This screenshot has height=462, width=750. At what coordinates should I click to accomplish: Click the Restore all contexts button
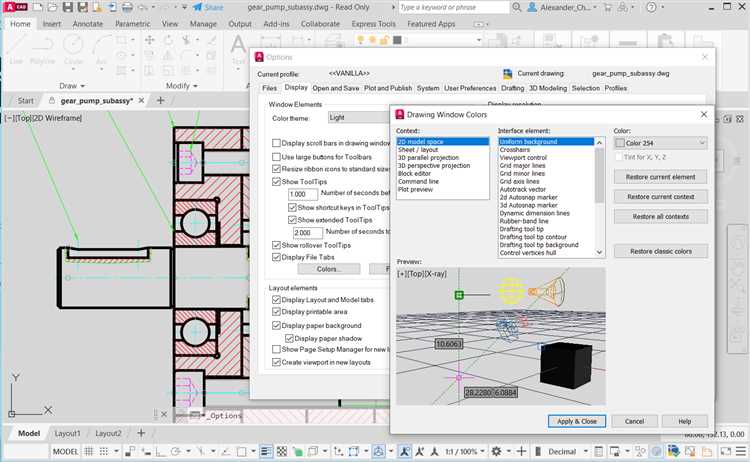coord(661,217)
